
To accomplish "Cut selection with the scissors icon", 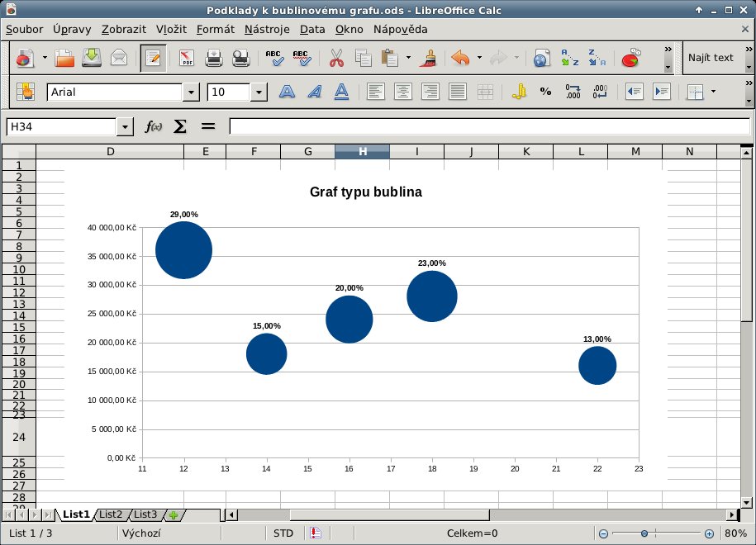I will [336, 59].
